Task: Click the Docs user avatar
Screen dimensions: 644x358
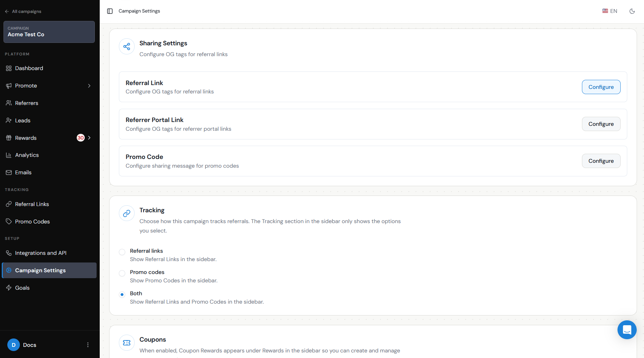Action: 14,345
